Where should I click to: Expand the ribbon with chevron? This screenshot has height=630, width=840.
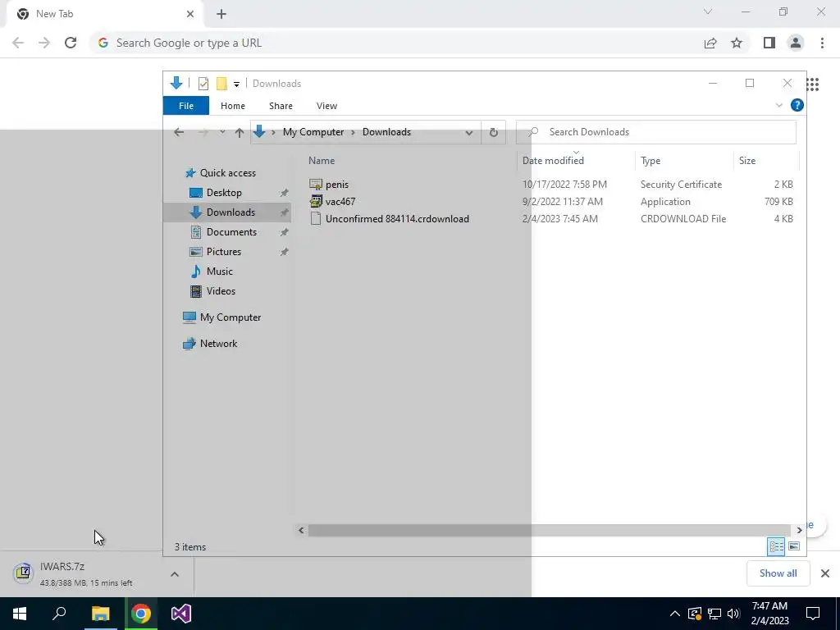pos(779,106)
